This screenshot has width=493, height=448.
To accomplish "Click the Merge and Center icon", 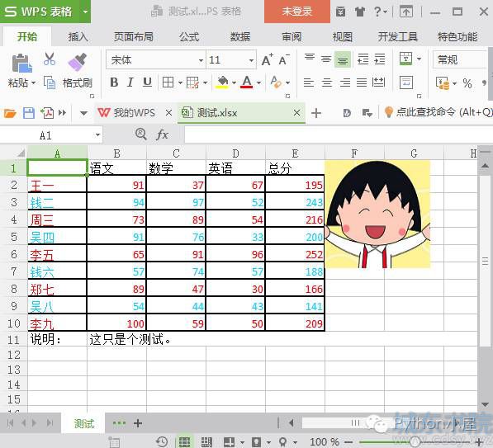I will tap(406, 59).
